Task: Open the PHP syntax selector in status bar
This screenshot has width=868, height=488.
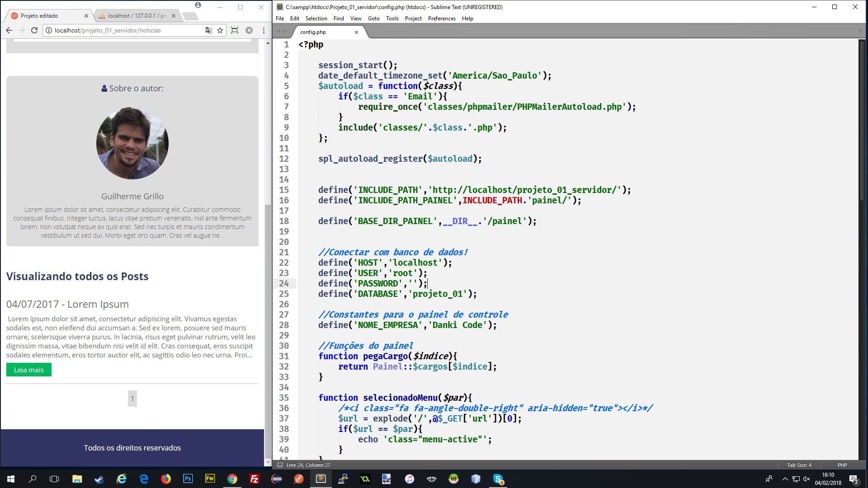Action: pyautogui.click(x=842, y=465)
